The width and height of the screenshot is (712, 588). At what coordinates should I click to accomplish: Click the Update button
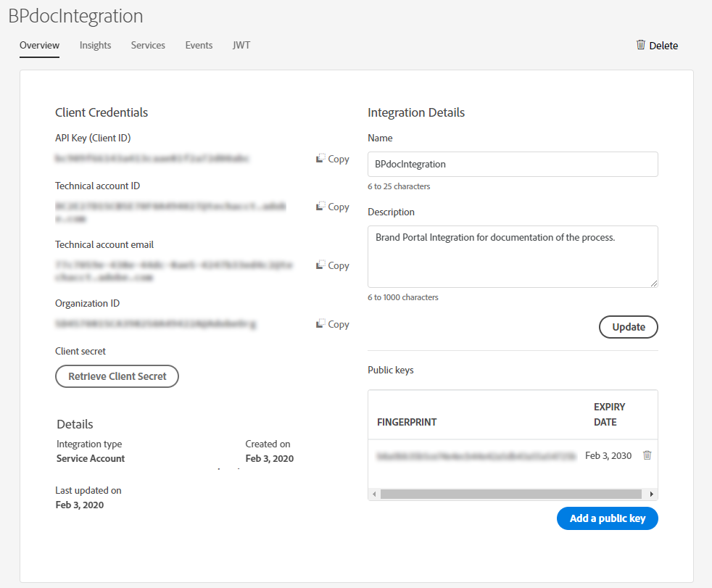628,327
